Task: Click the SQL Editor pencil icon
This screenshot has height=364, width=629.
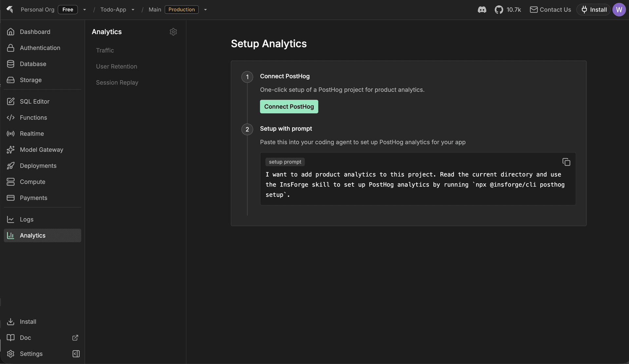Action: pos(10,102)
